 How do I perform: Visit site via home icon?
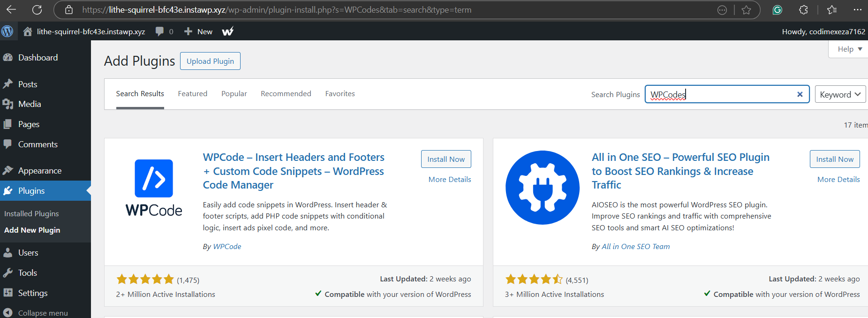coord(28,31)
